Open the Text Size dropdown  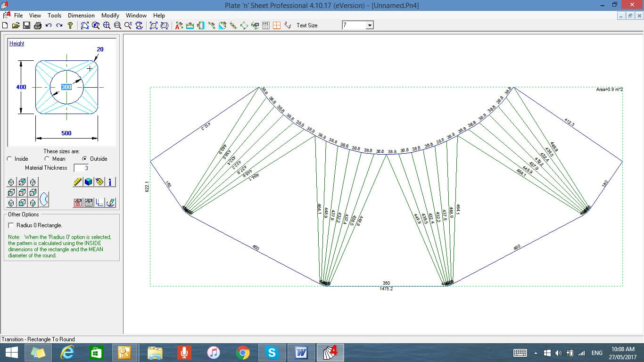370,25
